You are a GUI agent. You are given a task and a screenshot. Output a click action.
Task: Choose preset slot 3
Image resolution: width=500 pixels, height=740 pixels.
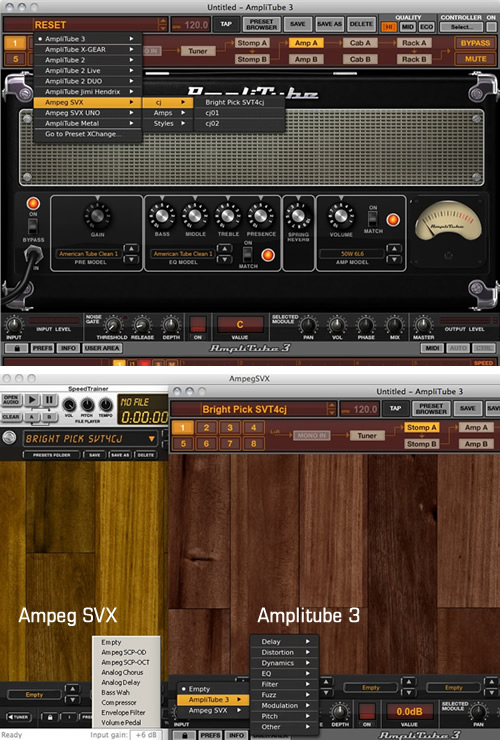[230, 428]
